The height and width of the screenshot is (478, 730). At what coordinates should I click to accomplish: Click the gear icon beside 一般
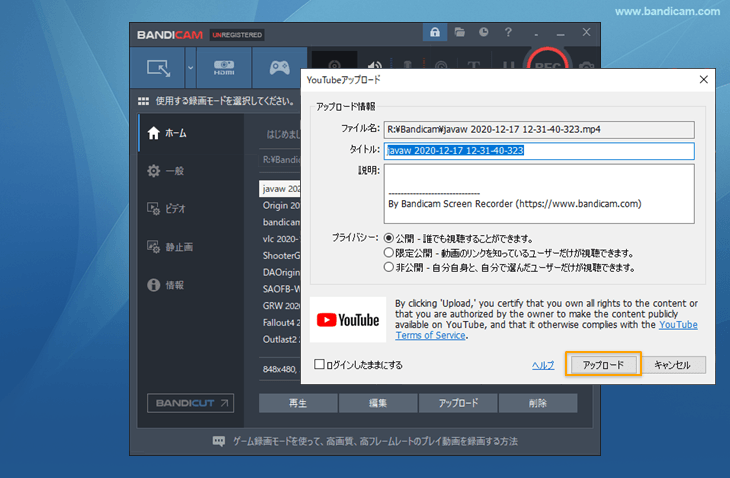tap(154, 171)
